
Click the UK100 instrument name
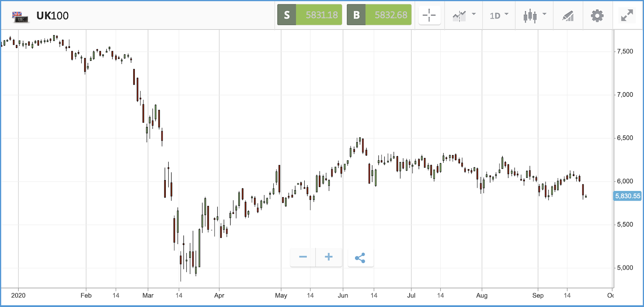(52, 16)
